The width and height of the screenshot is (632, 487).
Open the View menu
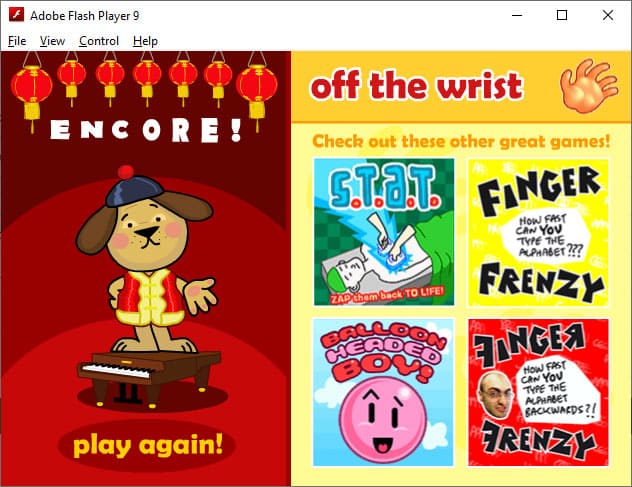(52, 41)
